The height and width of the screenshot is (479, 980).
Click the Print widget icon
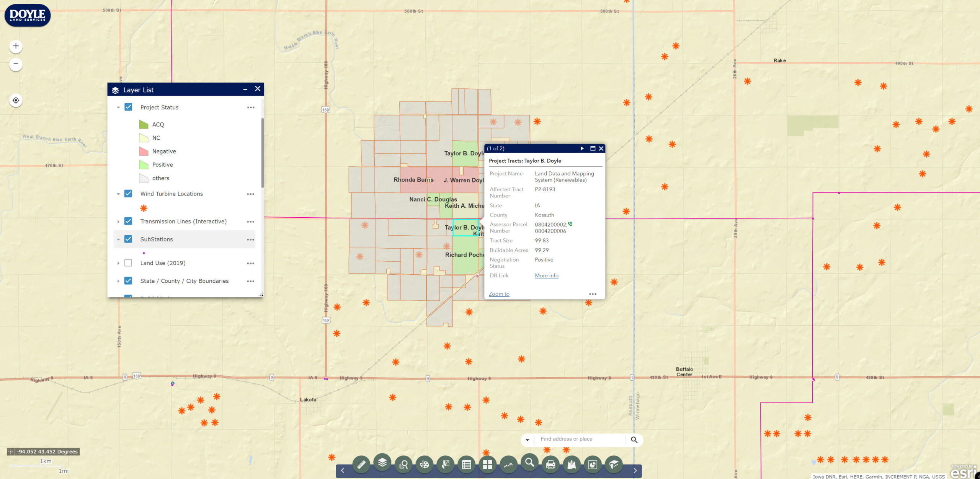(x=550, y=464)
